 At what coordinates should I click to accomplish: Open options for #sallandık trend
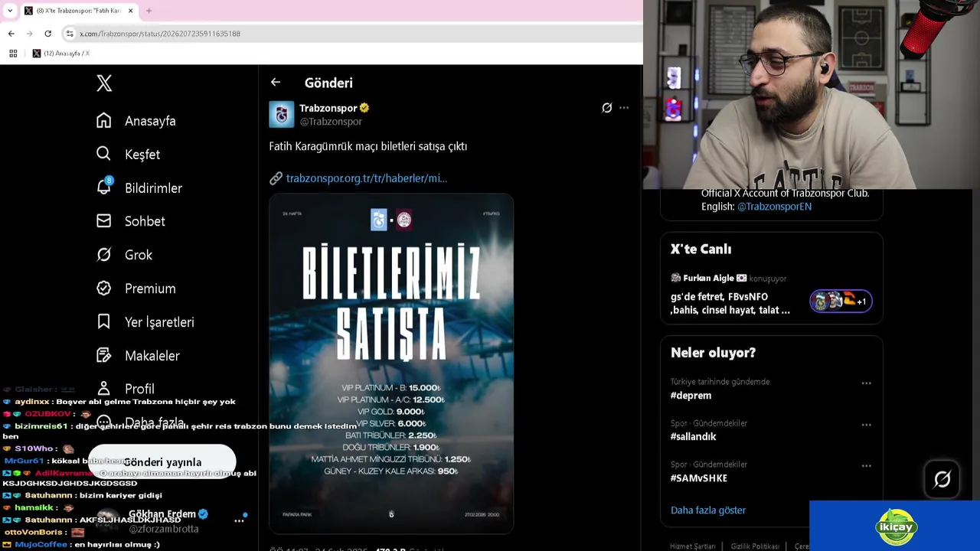(x=866, y=425)
